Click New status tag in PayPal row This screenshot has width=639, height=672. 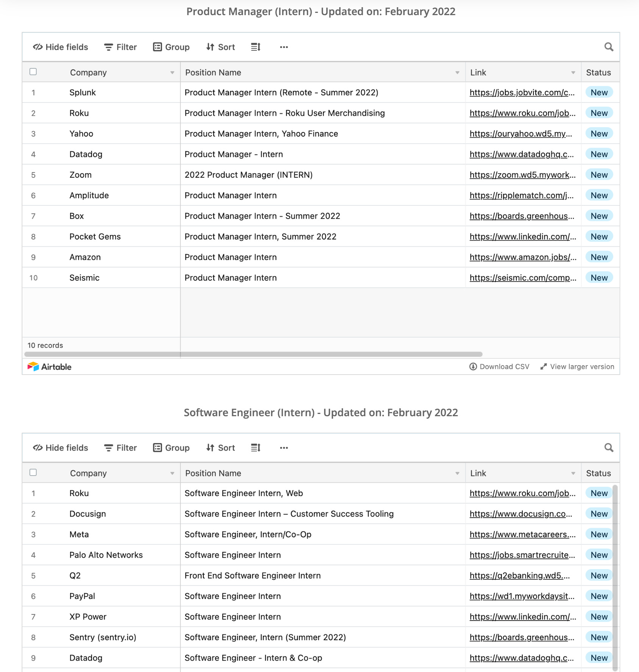599,596
